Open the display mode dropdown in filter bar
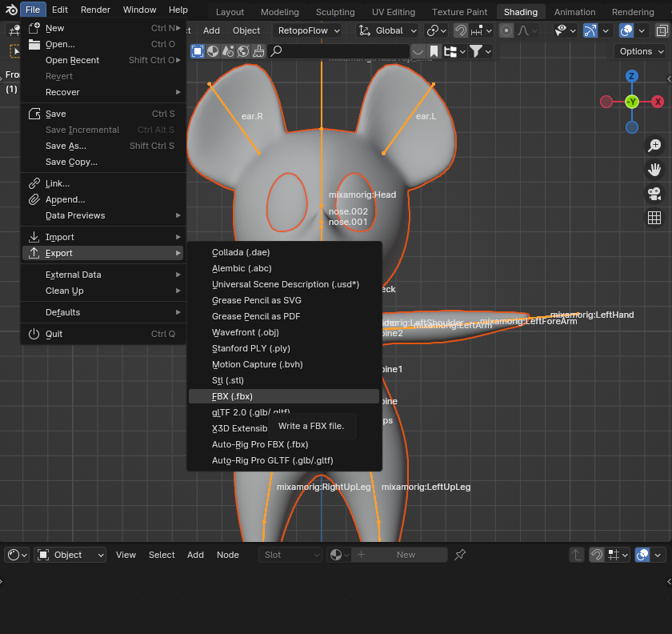Image resolution: width=672 pixels, height=634 pixels. 454,51
